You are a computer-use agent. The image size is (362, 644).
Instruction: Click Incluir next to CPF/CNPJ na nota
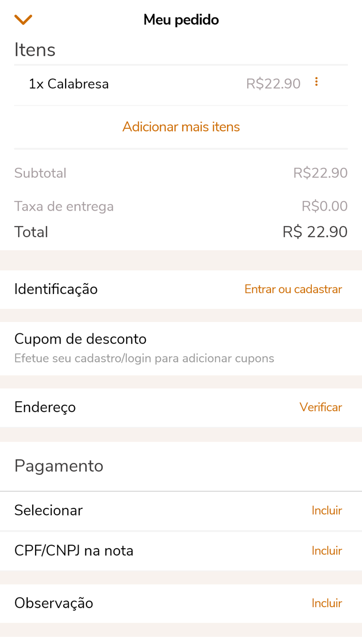[327, 550]
